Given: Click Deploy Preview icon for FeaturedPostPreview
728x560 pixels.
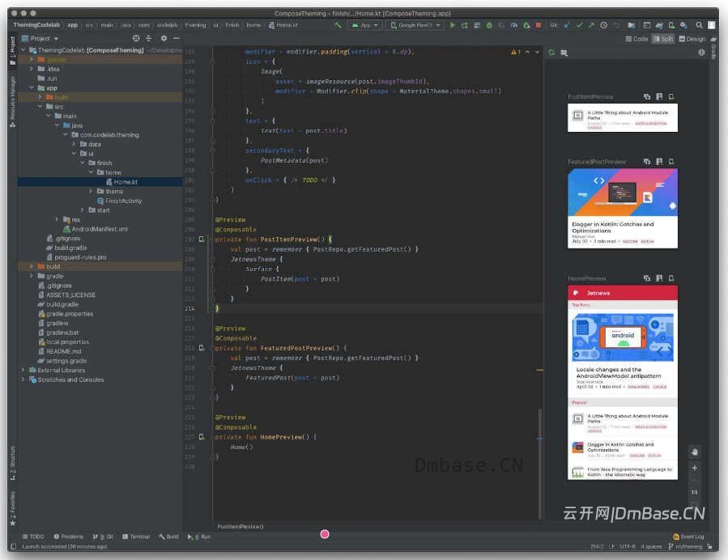Looking at the screenshot, I should pos(671,162).
